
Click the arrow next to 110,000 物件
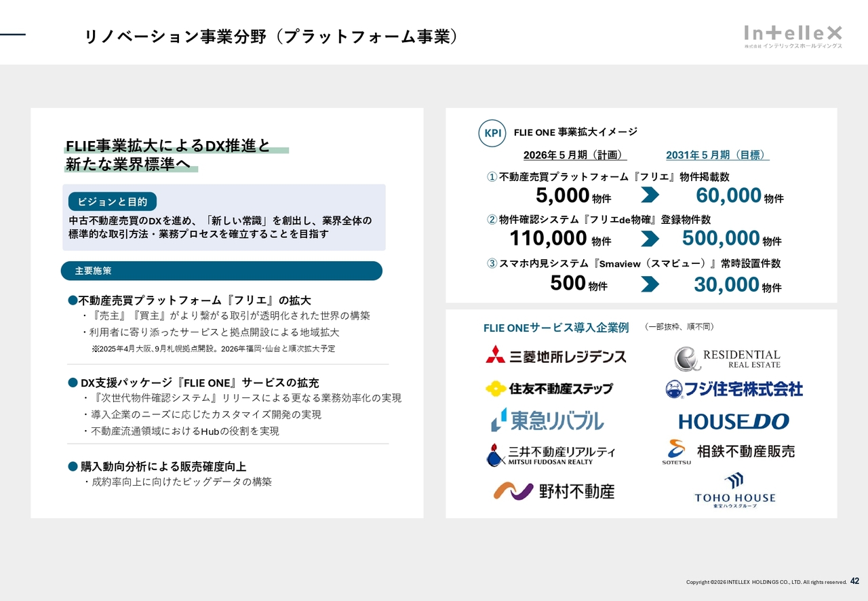point(650,239)
